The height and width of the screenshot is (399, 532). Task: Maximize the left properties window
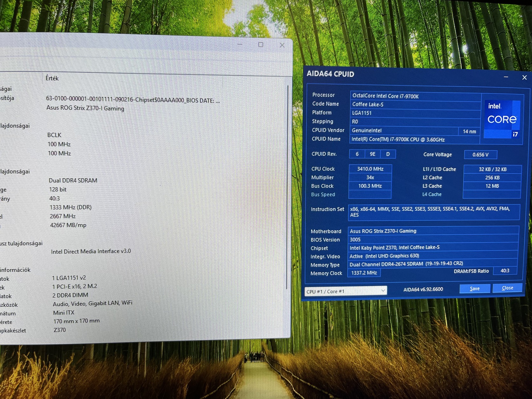pyautogui.click(x=261, y=45)
